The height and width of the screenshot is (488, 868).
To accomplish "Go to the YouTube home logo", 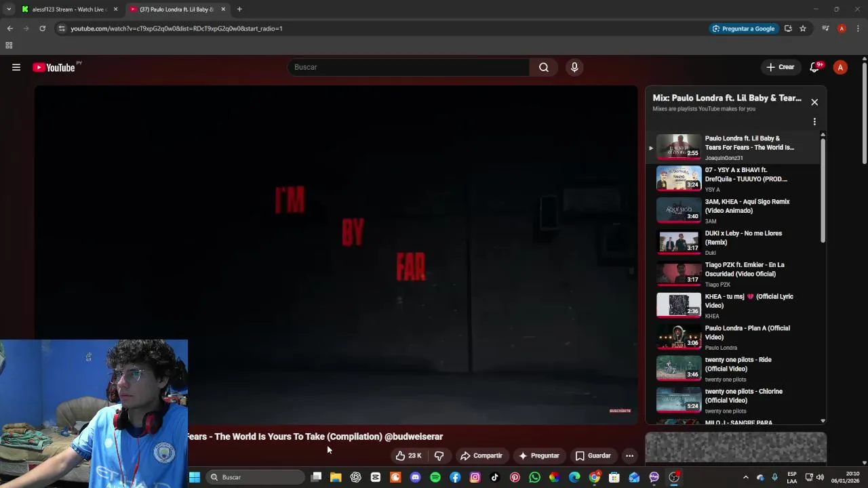I will click(x=54, y=67).
